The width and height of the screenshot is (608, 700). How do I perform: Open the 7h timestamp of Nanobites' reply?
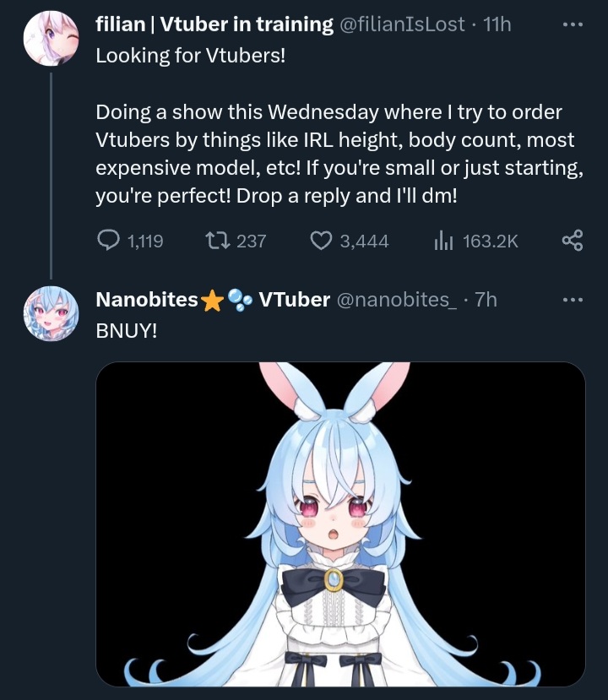[486, 300]
